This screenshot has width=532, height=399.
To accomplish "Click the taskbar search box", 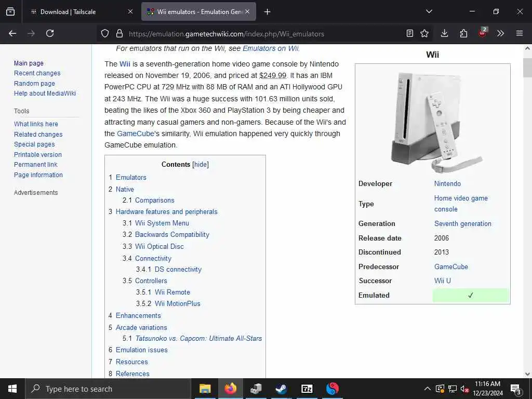I will pyautogui.click(x=108, y=389).
